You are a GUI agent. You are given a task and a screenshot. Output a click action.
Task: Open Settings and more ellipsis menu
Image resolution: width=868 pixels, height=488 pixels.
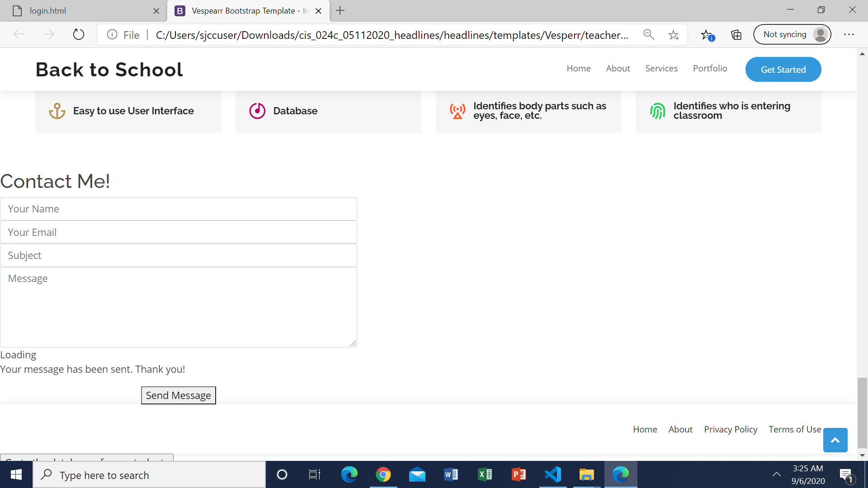point(849,35)
